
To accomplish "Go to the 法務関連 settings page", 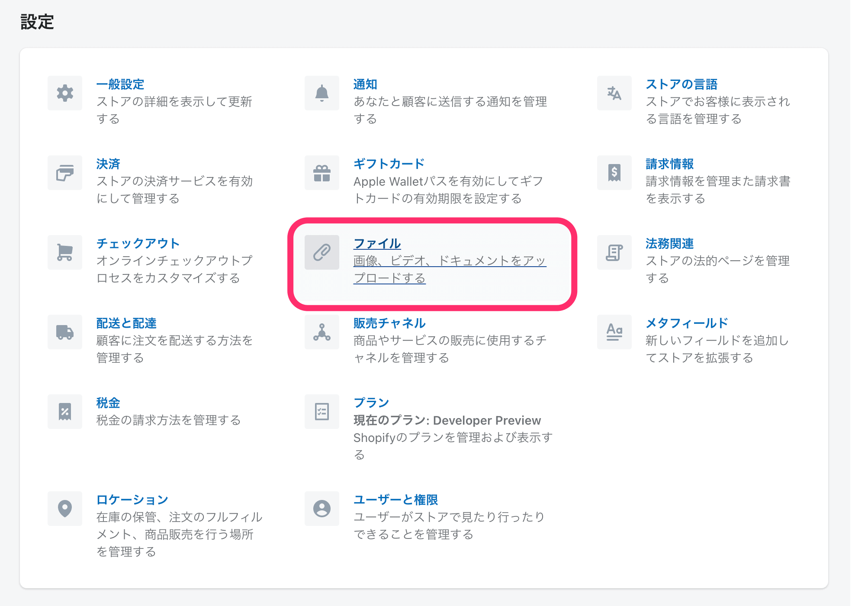I will click(669, 244).
